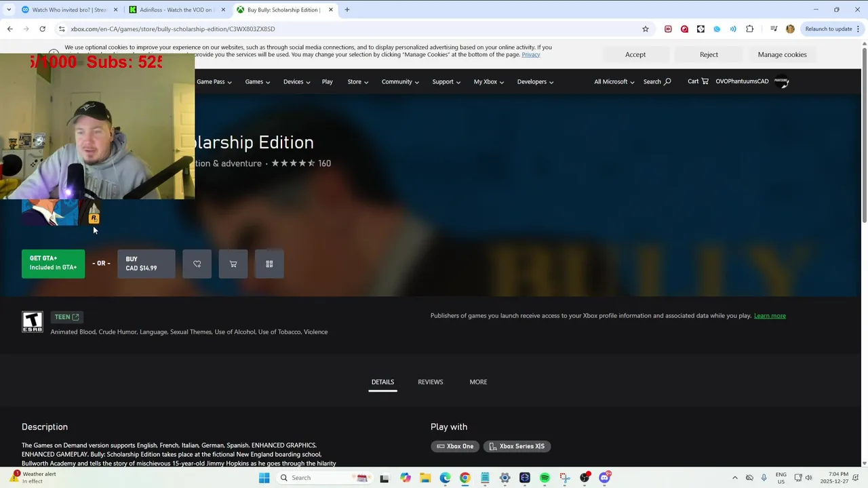Switch to the REVIEWS tab
The width and height of the screenshot is (868, 488).
[431, 382]
